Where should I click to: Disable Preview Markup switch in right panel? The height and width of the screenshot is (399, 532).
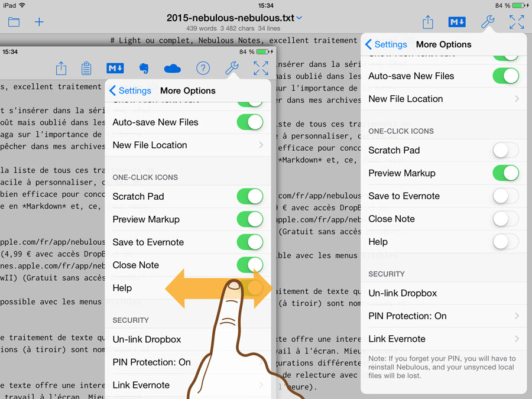[505, 173]
